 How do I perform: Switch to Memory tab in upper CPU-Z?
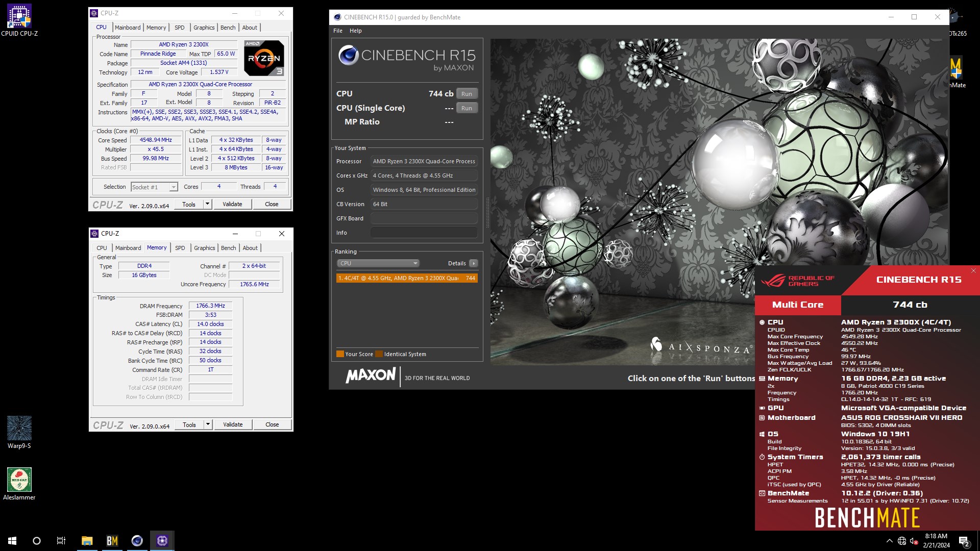coord(156,28)
